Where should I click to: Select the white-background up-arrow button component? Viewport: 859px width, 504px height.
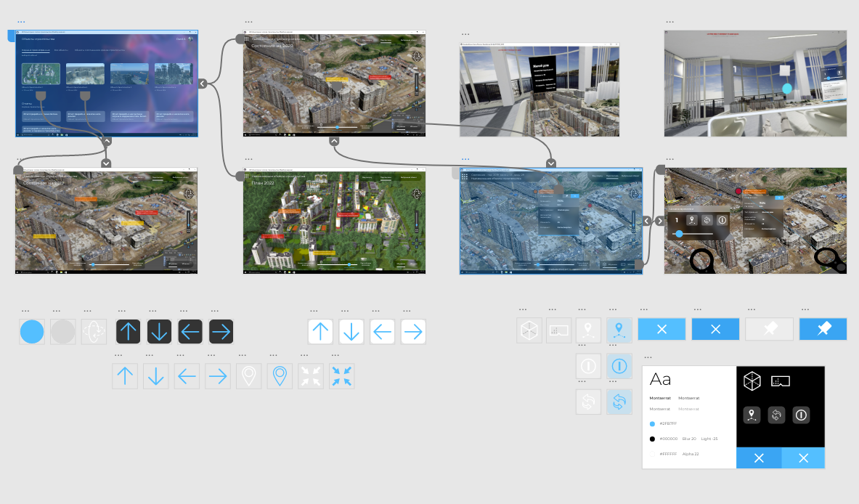tap(320, 331)
